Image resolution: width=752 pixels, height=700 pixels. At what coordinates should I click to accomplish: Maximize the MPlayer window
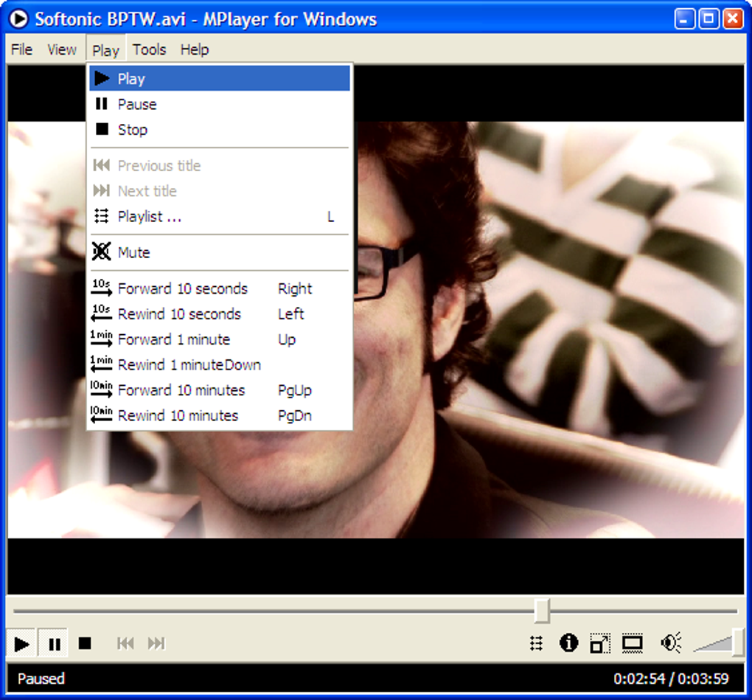point(709,18)
